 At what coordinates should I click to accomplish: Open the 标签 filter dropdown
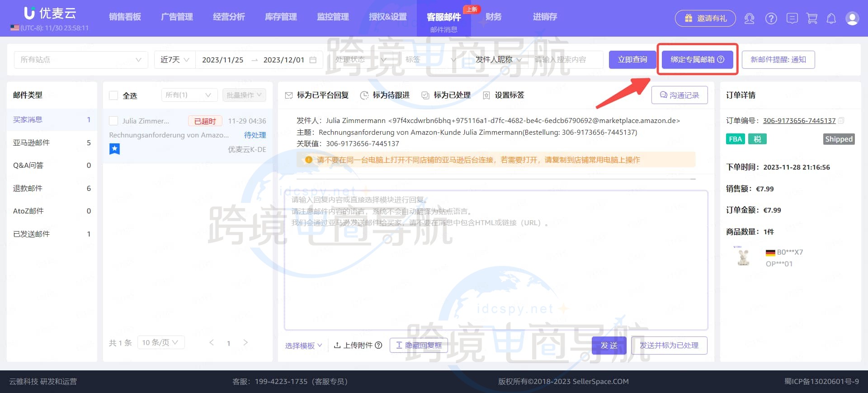430,60
